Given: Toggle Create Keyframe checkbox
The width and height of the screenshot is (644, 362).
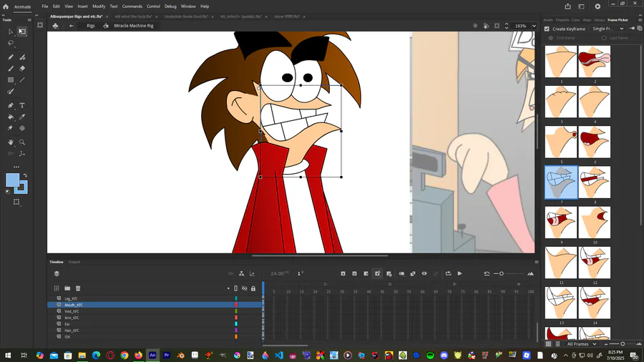Looking at the screenshot, I should pyautogui.click(x=547, y=29).
